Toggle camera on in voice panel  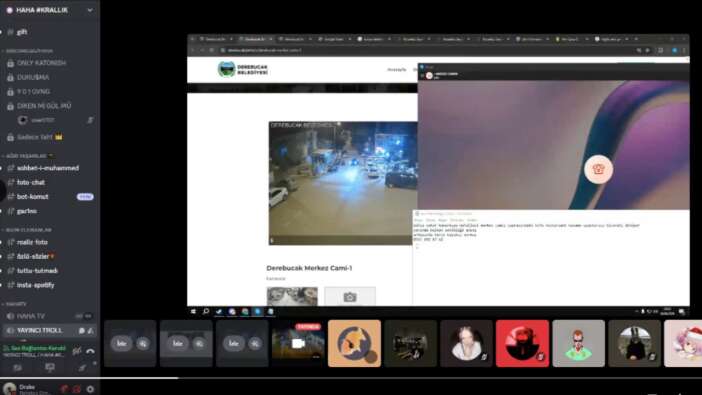[x=17, y=368]
